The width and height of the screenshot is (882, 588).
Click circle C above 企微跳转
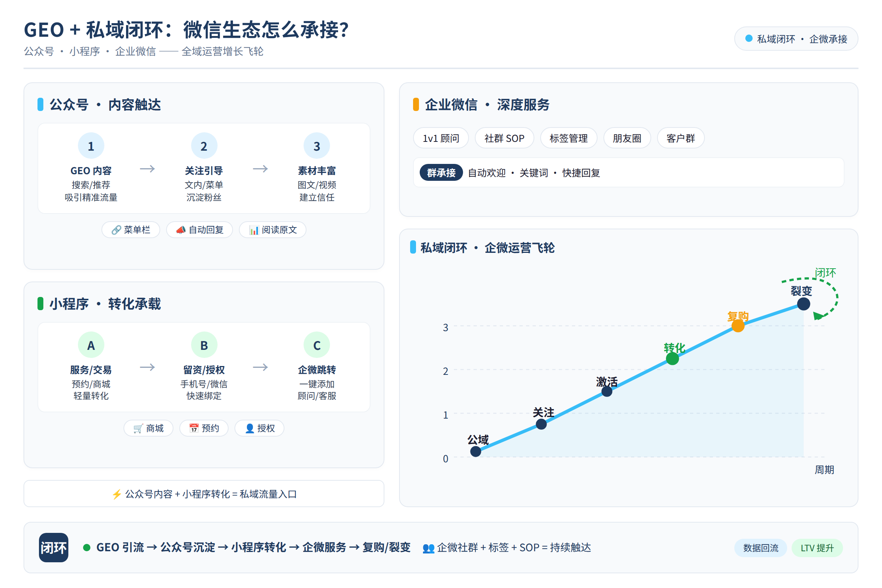pos(317,345)
